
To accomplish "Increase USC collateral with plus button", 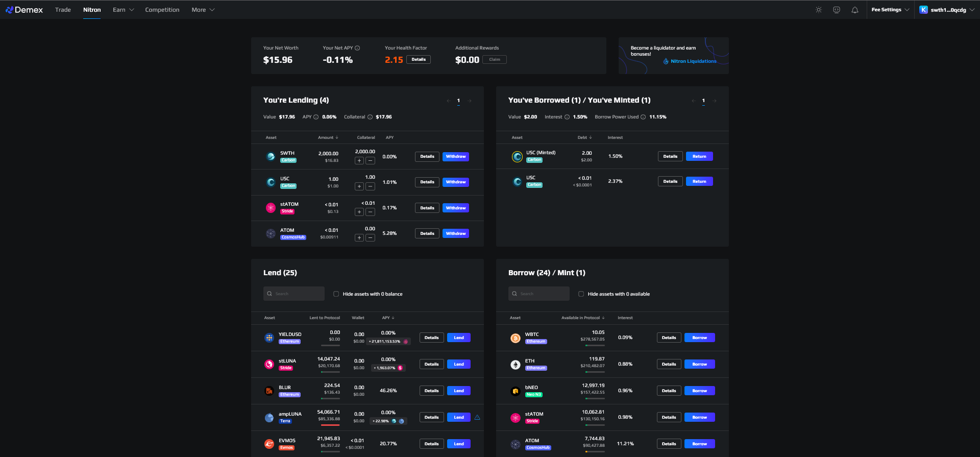I will click(x=359, y=186).
